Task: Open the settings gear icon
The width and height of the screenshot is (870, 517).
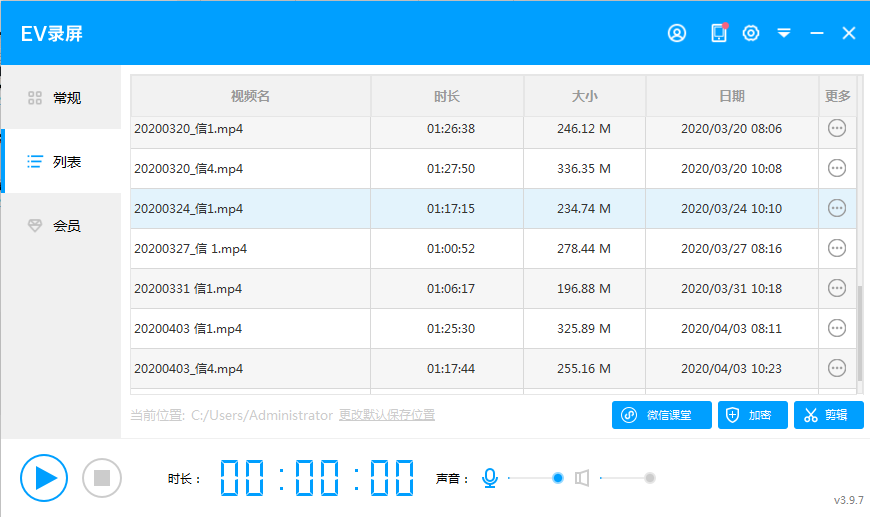Action: (x=751, y=33)
